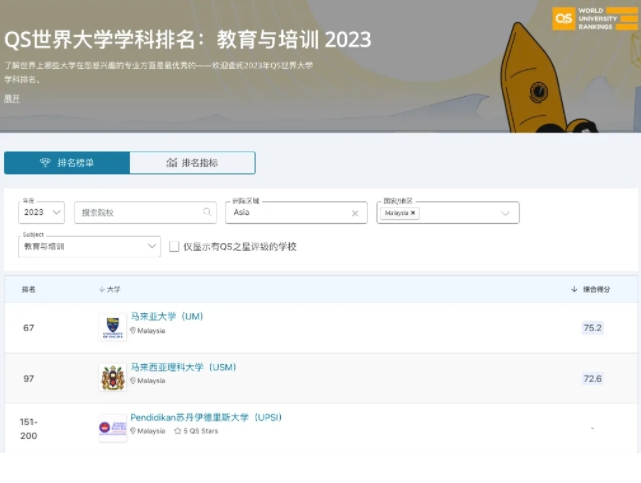Click the score 75.2

point(592,328)
